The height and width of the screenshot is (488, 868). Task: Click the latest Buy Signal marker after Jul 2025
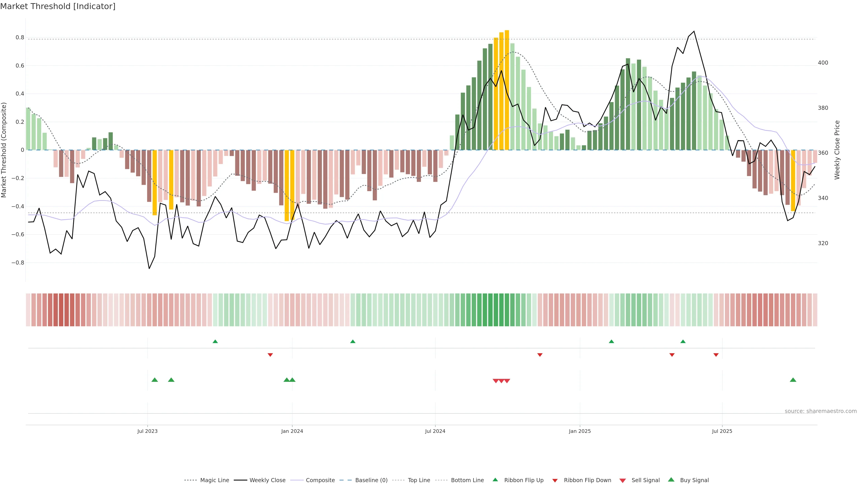click(793, 380)
